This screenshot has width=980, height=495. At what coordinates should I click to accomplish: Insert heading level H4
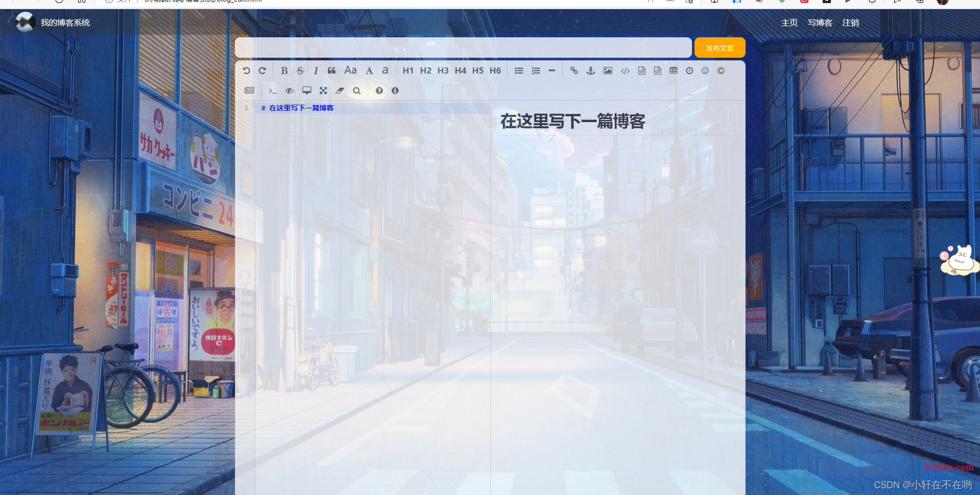(461, 70)
